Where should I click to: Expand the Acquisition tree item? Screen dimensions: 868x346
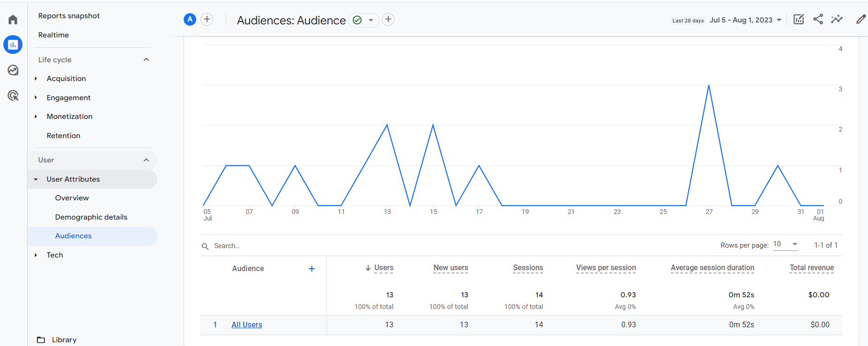click(36, 79)
